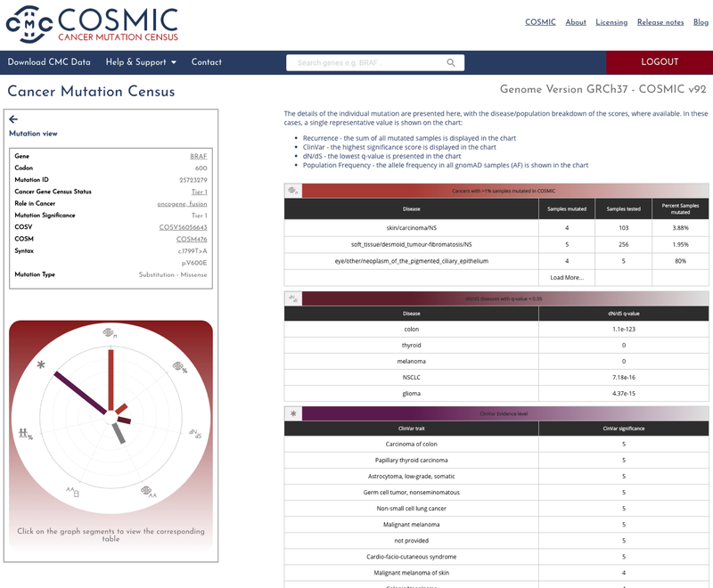The width and height of the screenshot is (713, 588).
Task: Open the BRAF gene link
Action: [x=199, y=156]
